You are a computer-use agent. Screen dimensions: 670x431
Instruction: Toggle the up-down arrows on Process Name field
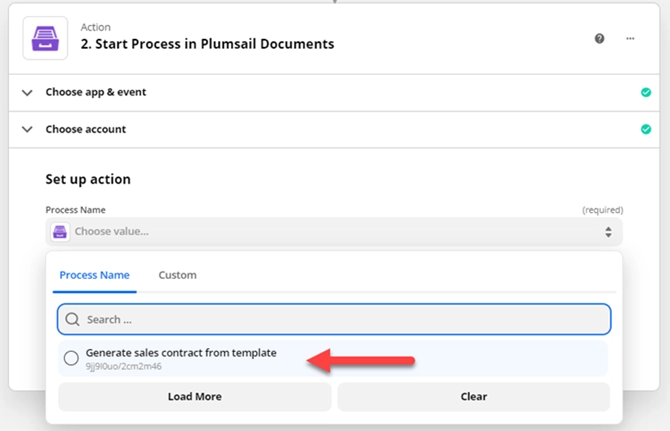coord(608,232)
